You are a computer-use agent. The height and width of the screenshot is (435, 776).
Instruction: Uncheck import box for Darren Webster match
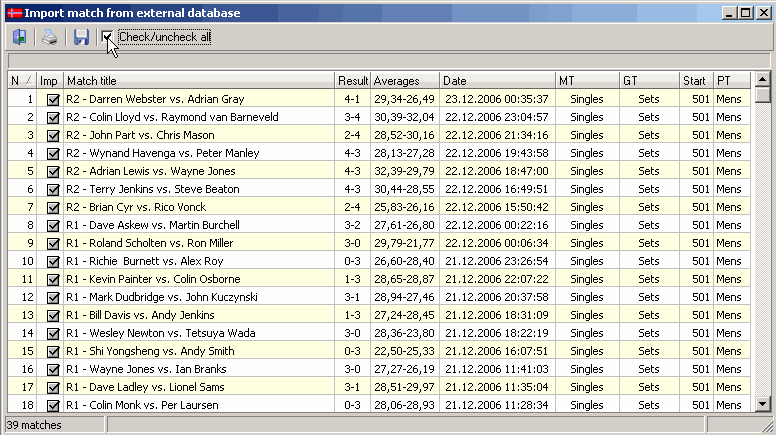click(53, 100)
